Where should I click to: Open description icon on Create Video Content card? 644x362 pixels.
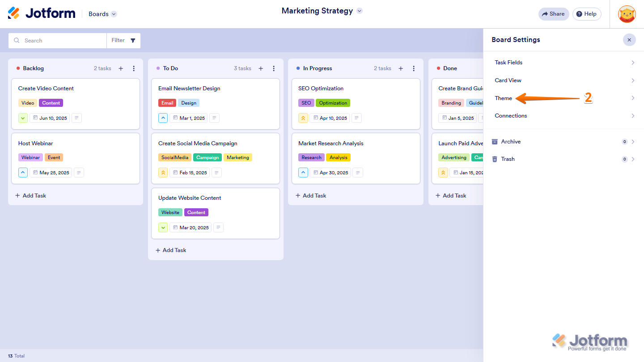[x=76, y=118]
